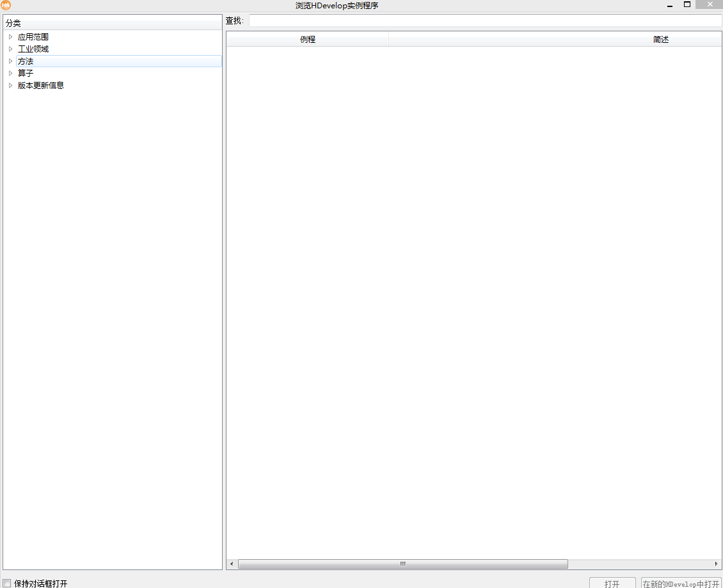Viewport: 723px width, 588px height.
Task: Close the 浏览HDevelop实例程序 dialog
Action: (x=710, y=4)
